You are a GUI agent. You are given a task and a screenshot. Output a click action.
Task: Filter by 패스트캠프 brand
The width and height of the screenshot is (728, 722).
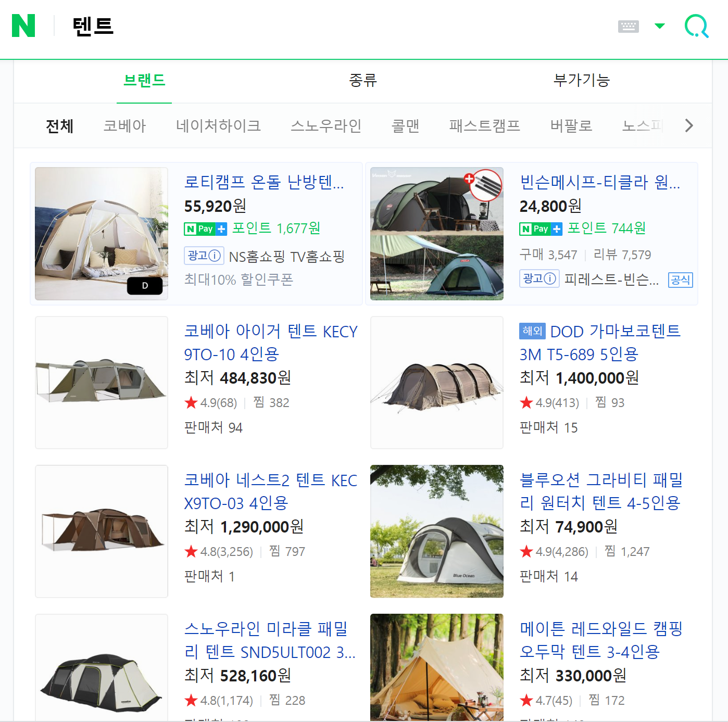coord(484,126)
